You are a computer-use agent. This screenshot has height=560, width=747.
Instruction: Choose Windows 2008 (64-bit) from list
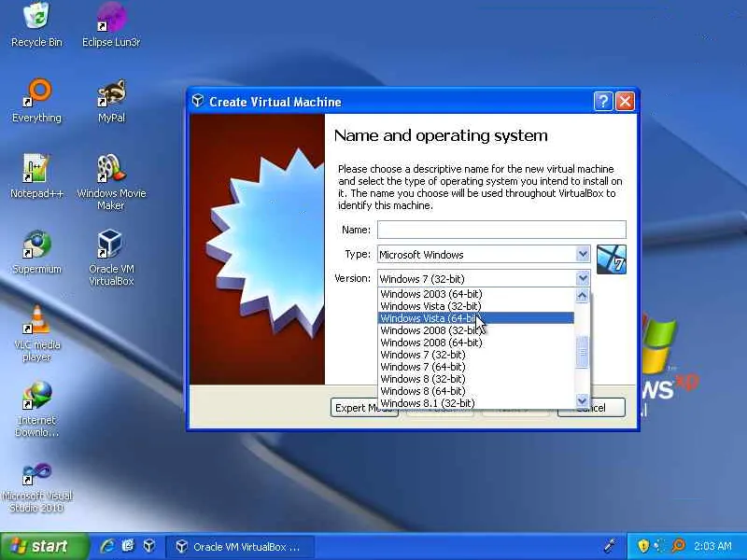click(x=476, y=343)
